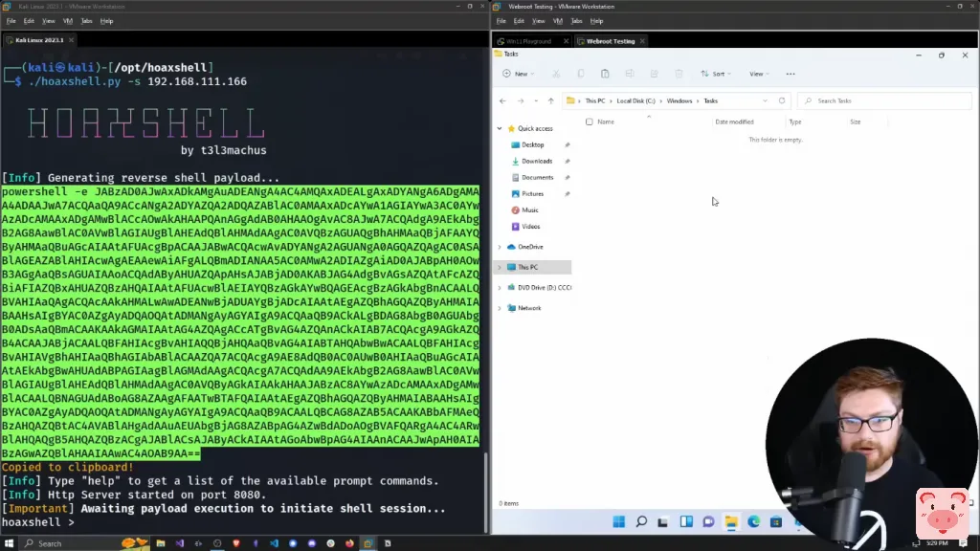Select Videos in Quick access
Viewport: 980px width, 551px height.
pyautogui.click(x=530, y=226)
